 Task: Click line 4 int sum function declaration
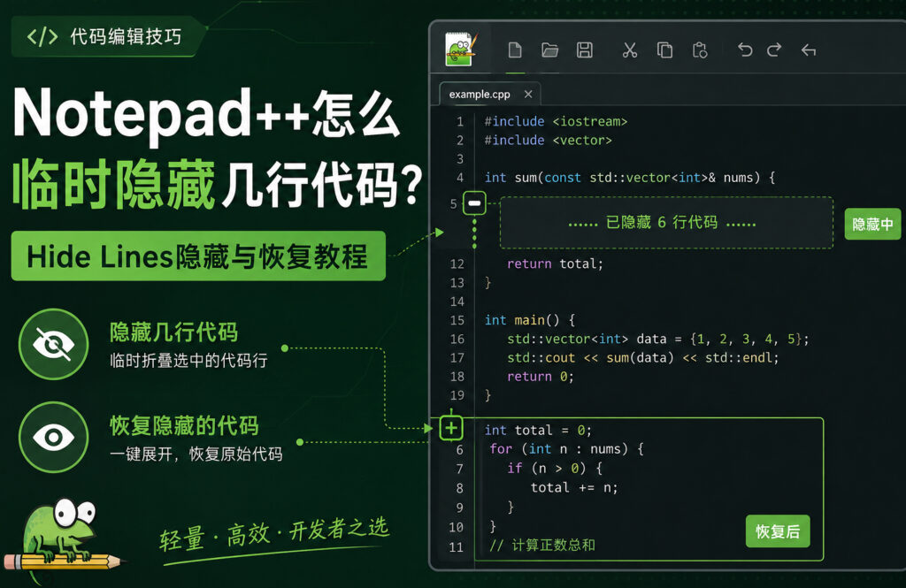pos(630,178)
